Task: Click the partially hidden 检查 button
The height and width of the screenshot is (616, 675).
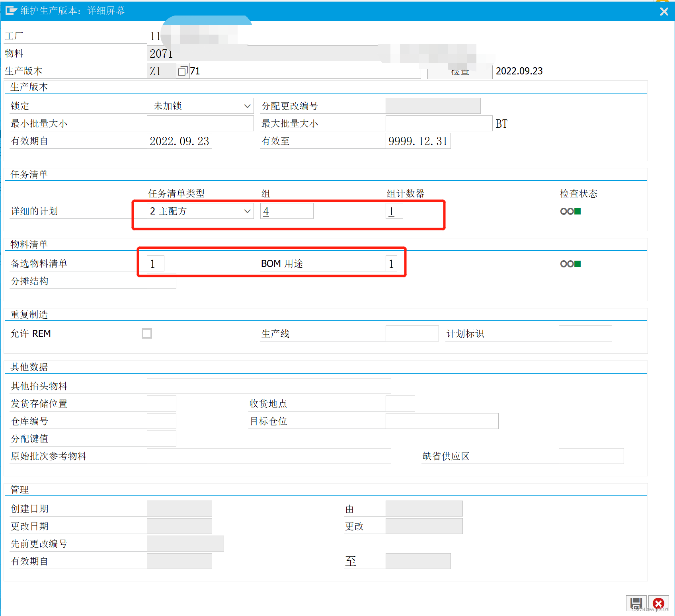Action: (x=460, y=72)
